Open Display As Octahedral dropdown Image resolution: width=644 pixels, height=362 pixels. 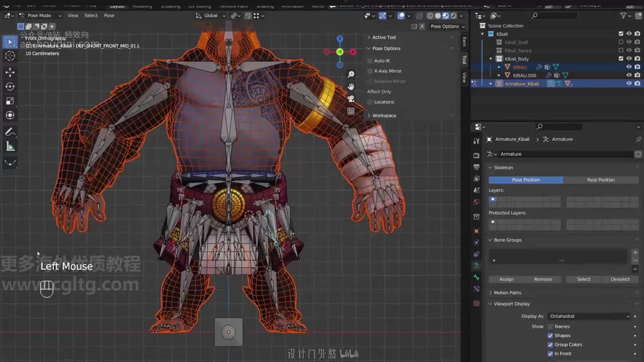pyautogui.click(x=589, y=316)
